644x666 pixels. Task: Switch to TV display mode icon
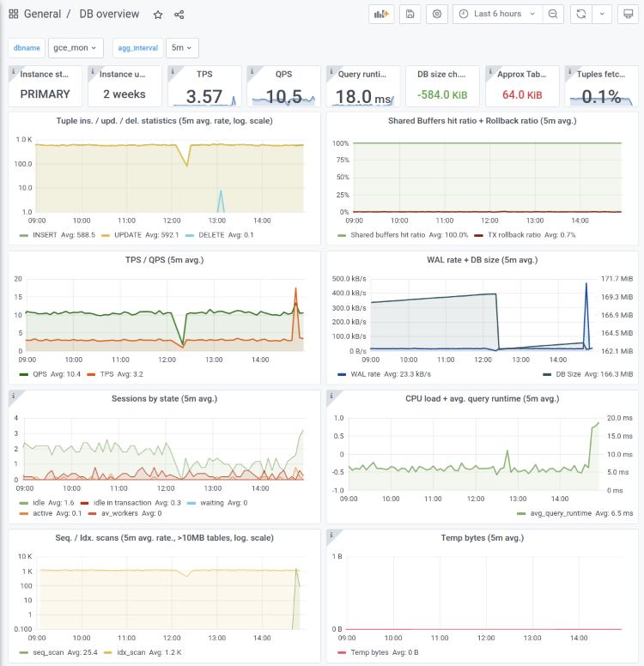coord(629,15)
